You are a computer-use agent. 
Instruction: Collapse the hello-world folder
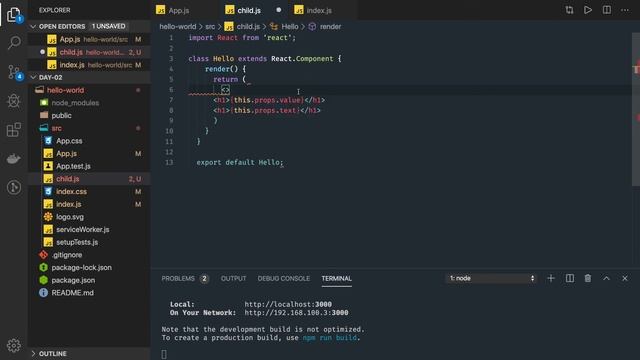pyautogui.click(x=89, y=90)
